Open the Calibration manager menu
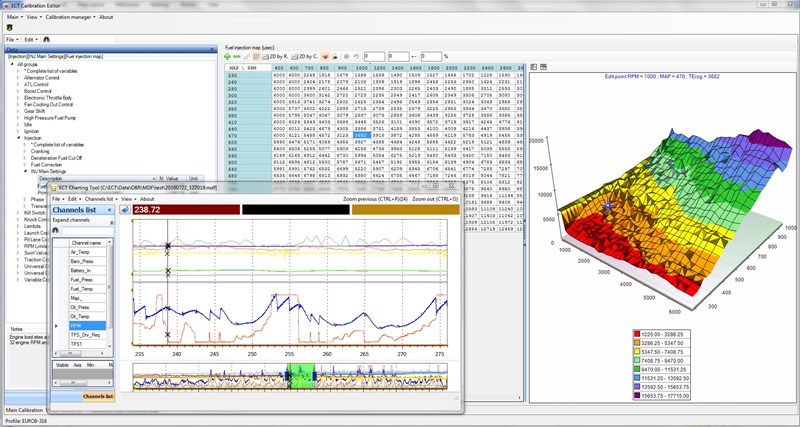Image resolution: width=800 pixels, height=427 pixels. (70, 17)
